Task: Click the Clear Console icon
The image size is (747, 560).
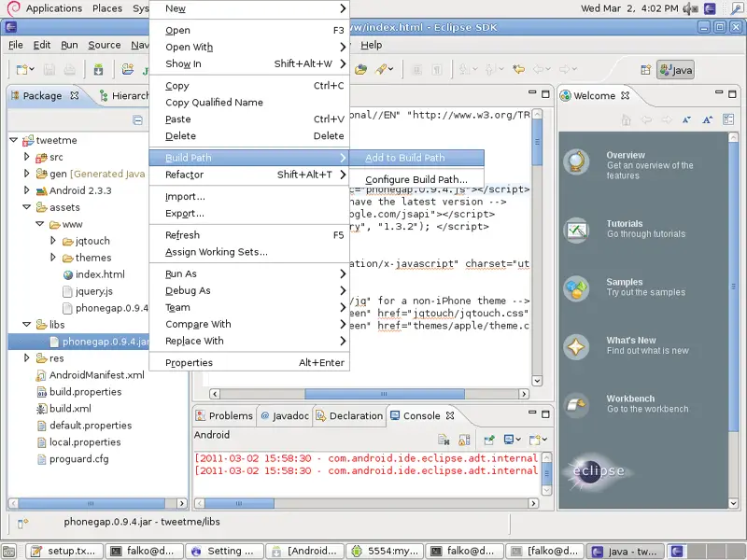Action: pos(444,440)
